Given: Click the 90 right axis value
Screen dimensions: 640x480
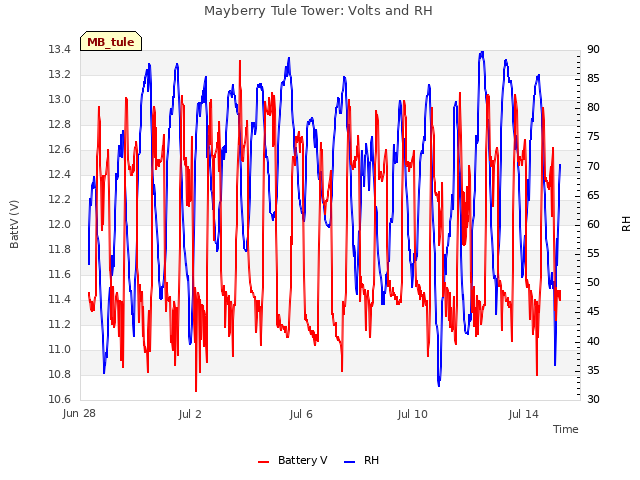Looking at the screenshot, I should coord(593,50).
